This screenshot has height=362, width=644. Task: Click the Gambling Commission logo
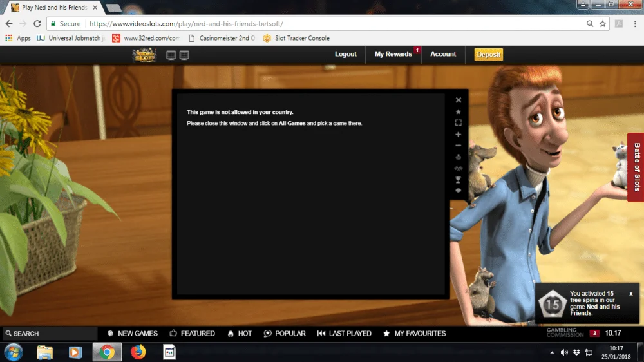(565, 332)
